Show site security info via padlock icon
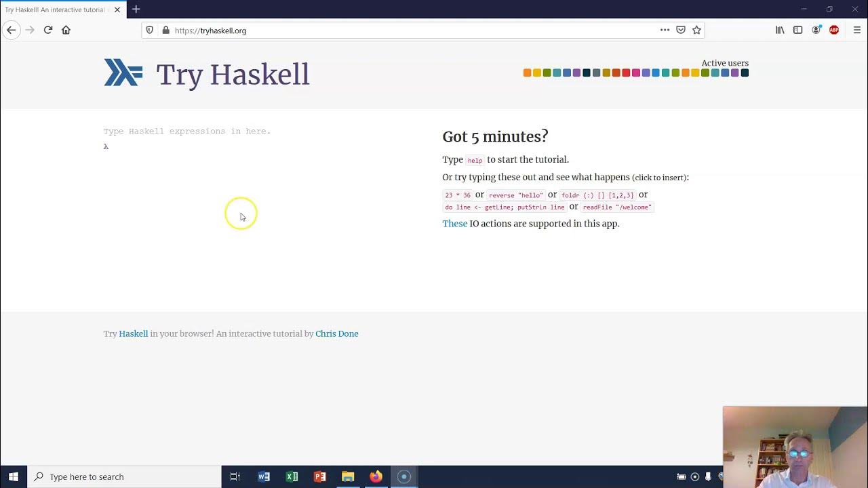This screenshot has width=868, height=488. pyautogui.click(x=165, y=30)
